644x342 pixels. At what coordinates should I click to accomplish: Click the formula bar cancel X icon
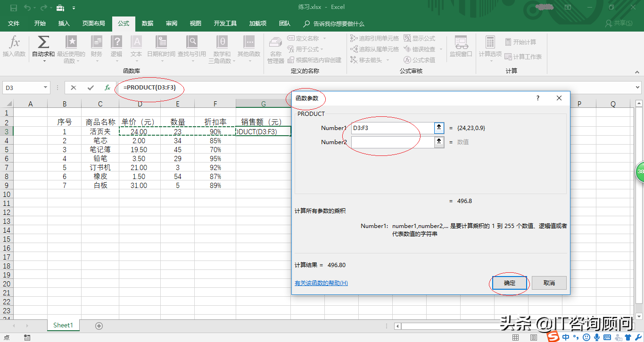click(x=74, y=88)
